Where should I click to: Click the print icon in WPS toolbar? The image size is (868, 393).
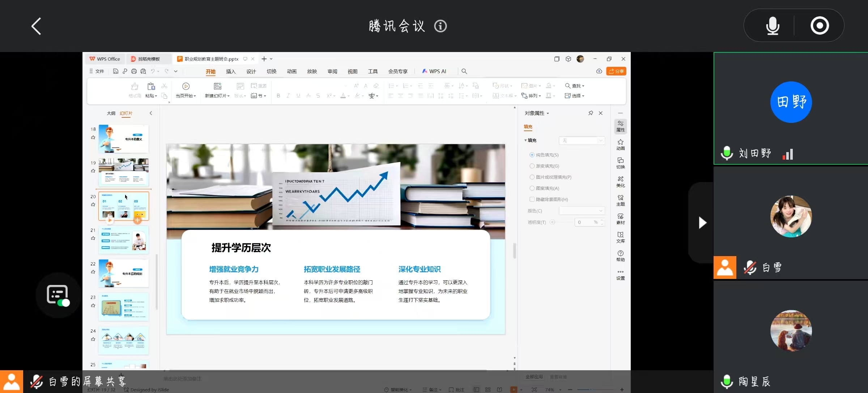(134, 71)
